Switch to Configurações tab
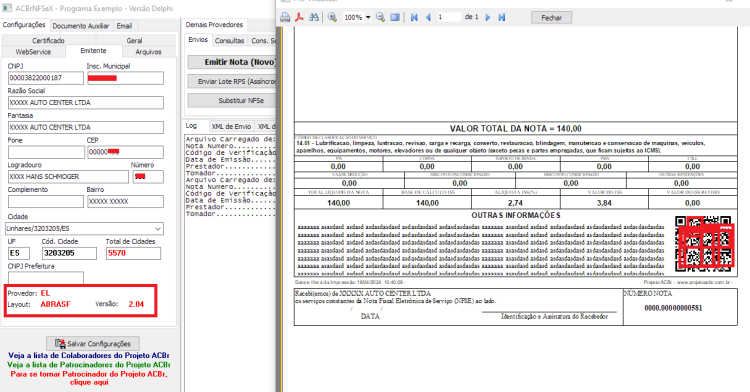This screenshot has height=392, width=750. (x=24, y=25)
